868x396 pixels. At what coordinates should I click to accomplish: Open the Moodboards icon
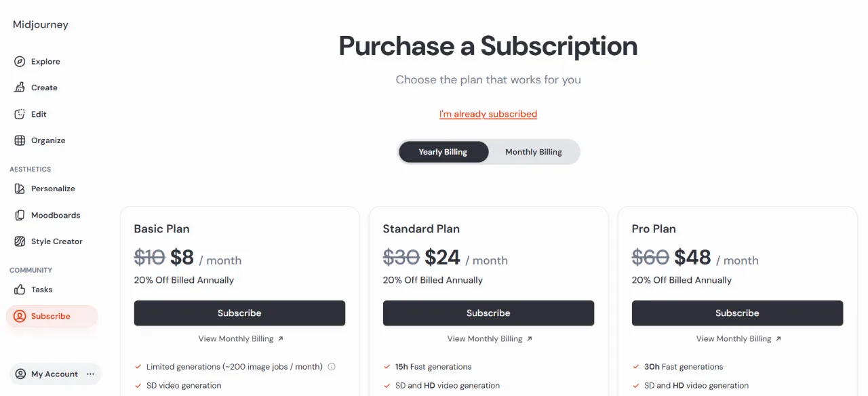pos(20,215)
